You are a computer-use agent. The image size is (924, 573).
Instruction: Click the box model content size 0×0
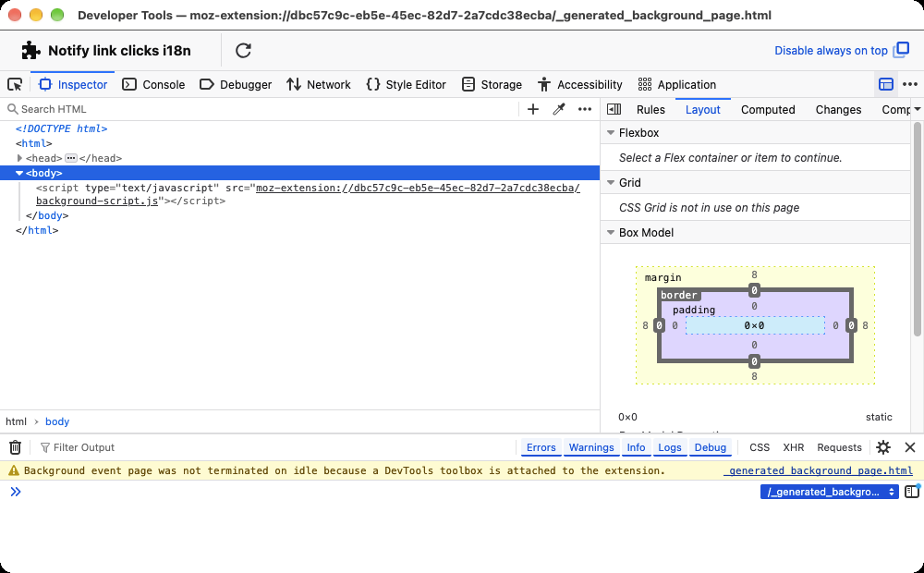(x=754, y=325)
